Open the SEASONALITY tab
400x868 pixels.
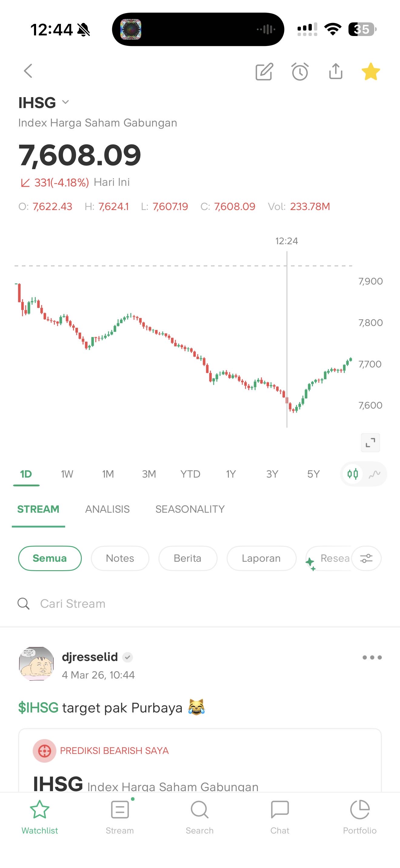click(x=190, y=509)
